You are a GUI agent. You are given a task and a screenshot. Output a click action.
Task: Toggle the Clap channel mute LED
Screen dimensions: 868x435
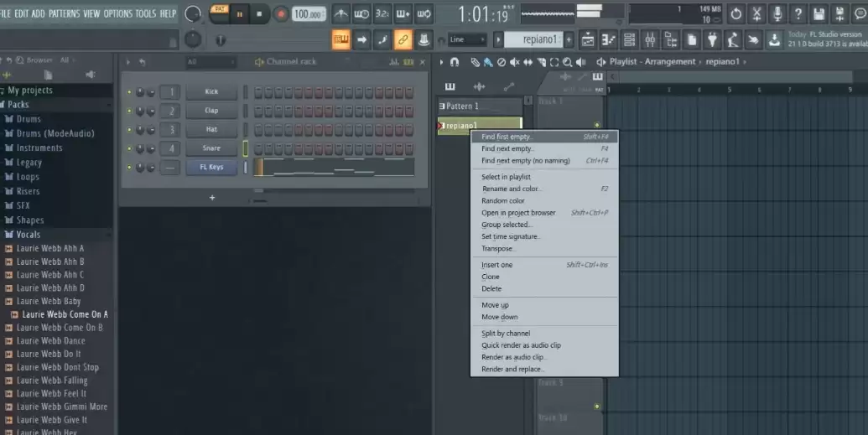tap(129, 111)
